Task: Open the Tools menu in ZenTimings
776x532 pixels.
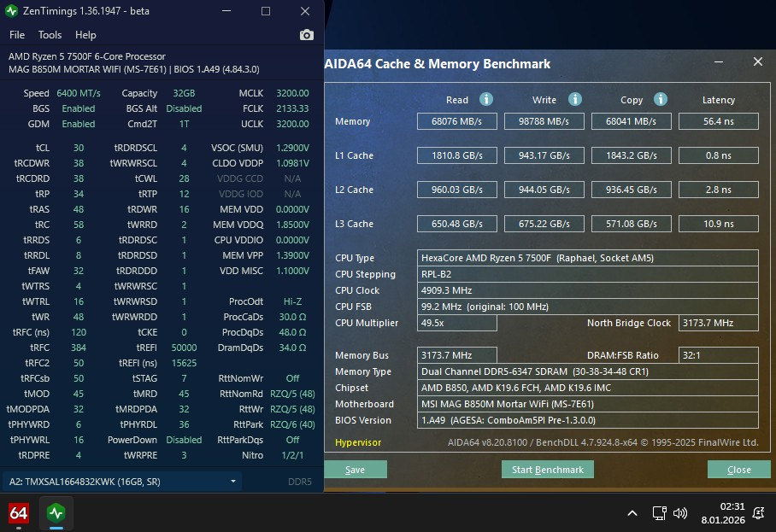Action: coord(50,35)
